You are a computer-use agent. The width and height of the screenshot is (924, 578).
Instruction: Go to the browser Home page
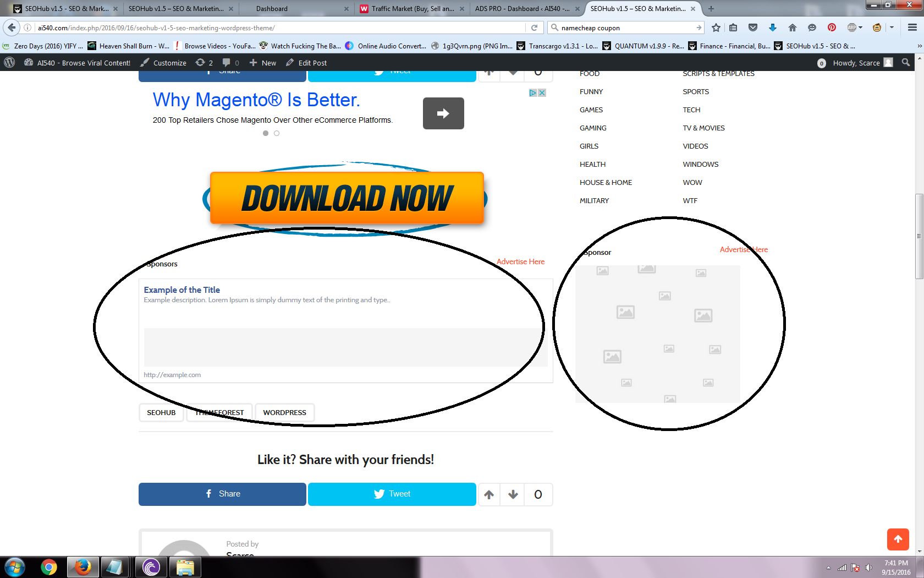point(793,28)
